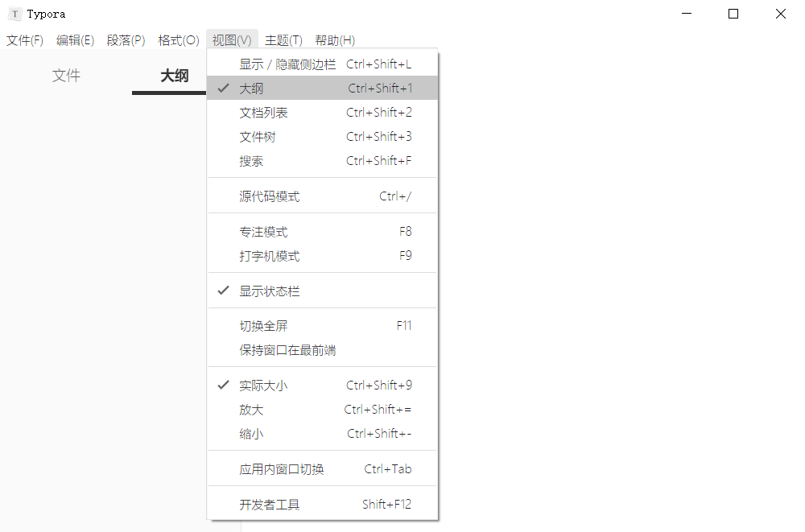This screenshot has height=532, width=805.
Task: Open 搜索 search from view menu
Action: (250, 160)
